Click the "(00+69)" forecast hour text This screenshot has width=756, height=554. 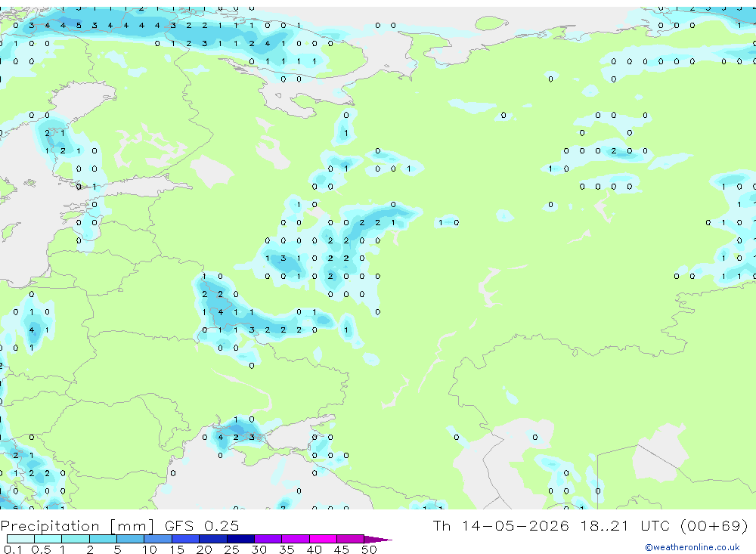click(714, 525)
